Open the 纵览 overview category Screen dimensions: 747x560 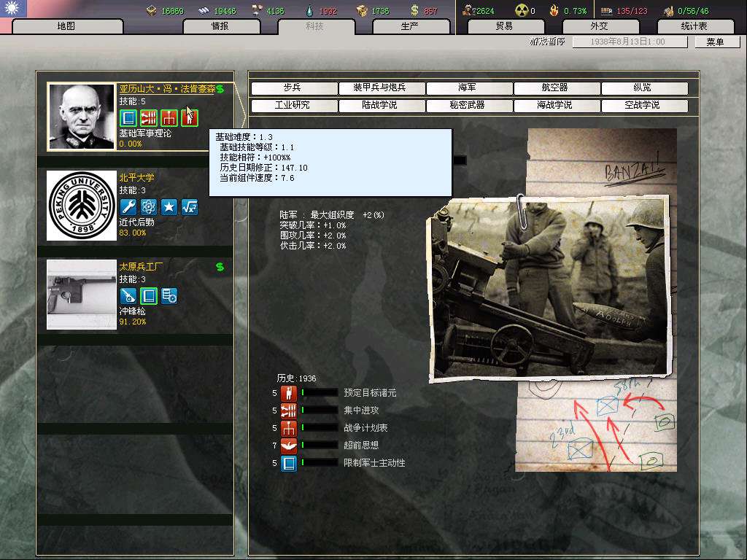644,88
